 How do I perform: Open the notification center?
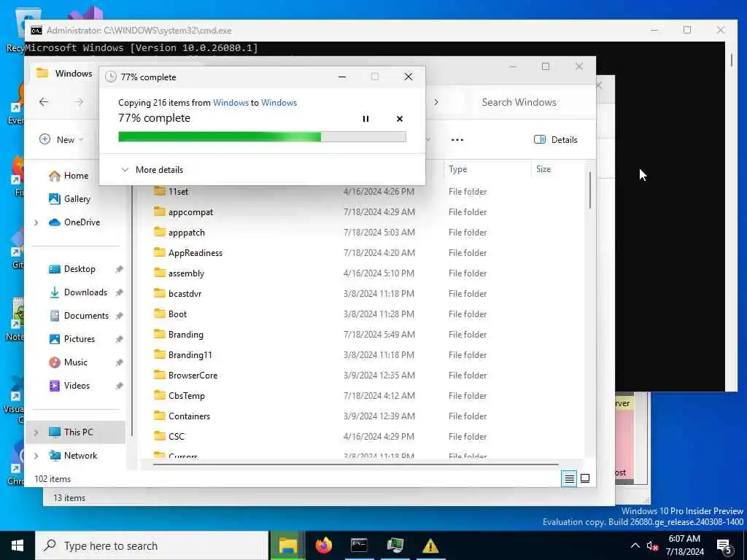(x=724, y=547)
